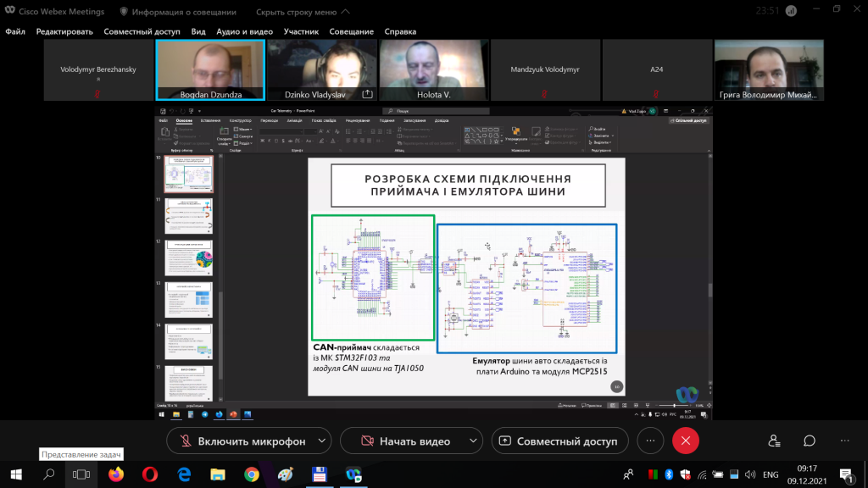This screenshot has height=488, width=868.
Task: Toggle system volume speaker icon in tray
Action: [x=750, y=474]
